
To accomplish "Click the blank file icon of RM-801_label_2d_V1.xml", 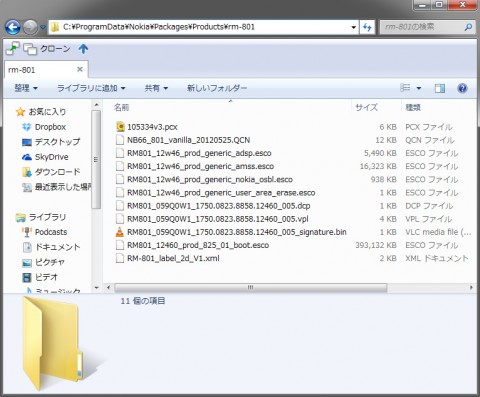I will (120, 258).
